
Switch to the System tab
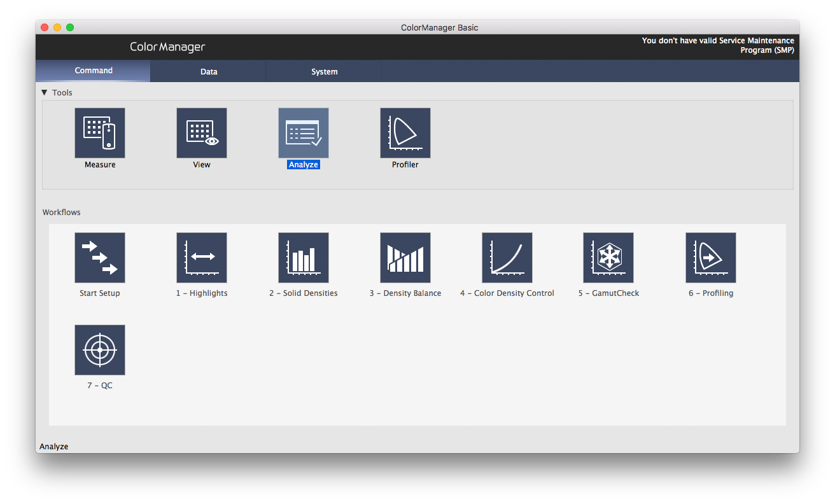324,72
